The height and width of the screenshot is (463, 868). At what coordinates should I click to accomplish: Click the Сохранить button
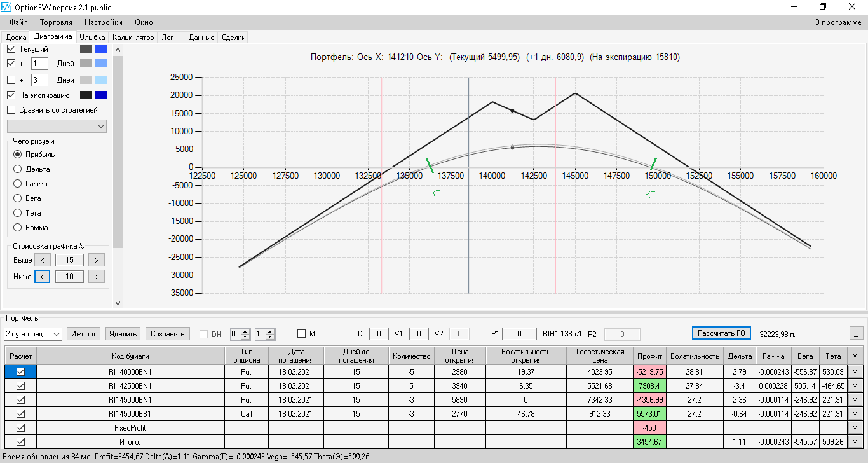(x=168, y=334)
